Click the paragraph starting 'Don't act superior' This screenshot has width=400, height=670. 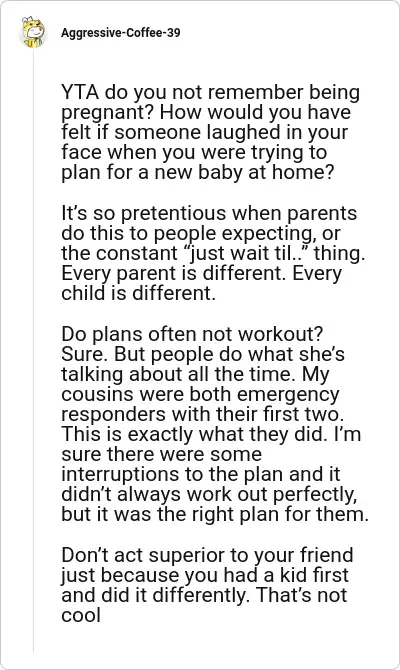pyautogui.click(x=207, y=585)
